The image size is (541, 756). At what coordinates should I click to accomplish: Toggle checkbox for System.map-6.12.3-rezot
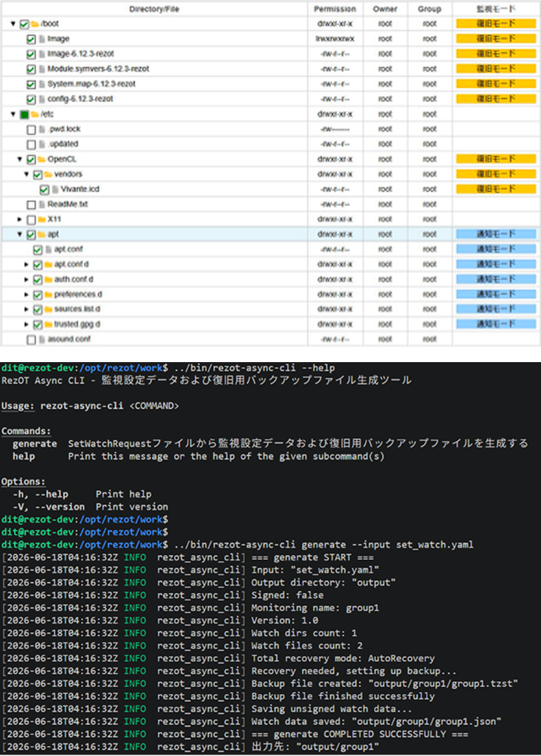pyautogui.click(x=31, y=85)
